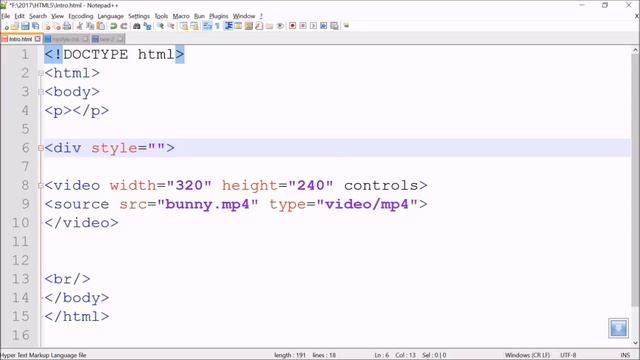Click the Print toolbar icon

coord(67,26)
